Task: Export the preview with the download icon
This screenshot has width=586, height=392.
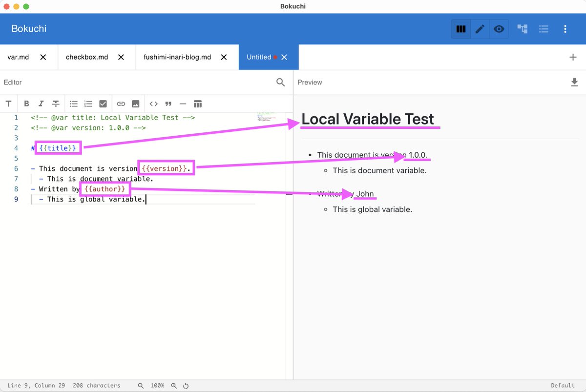Action: [x=574, y=83]
